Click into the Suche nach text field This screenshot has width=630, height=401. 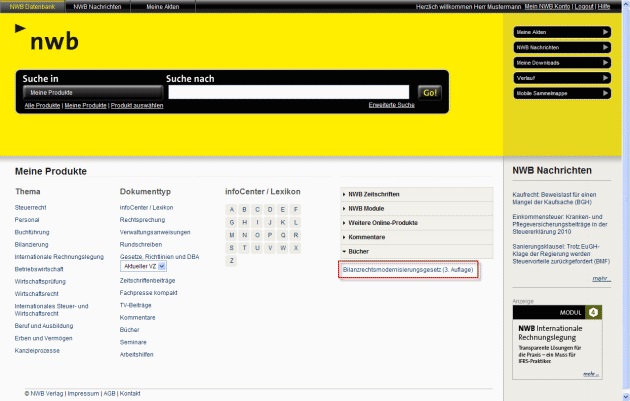pyautogui.click(x=290, y=92)
